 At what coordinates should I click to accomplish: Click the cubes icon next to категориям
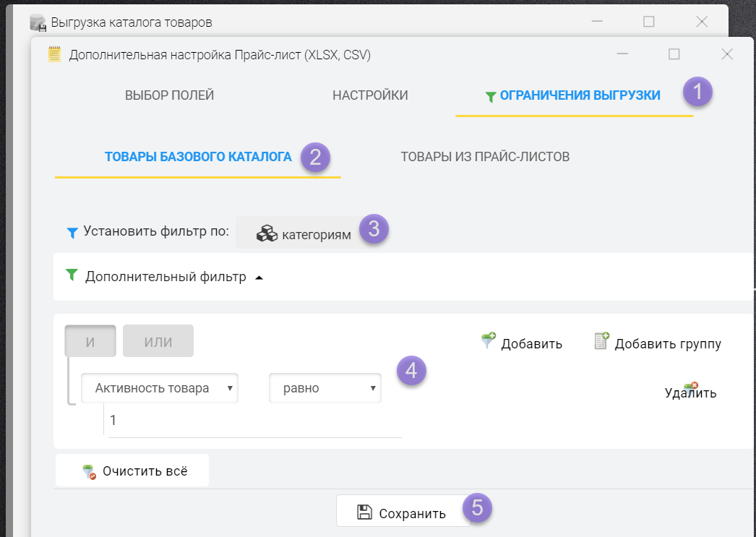(x=267, y=233)
